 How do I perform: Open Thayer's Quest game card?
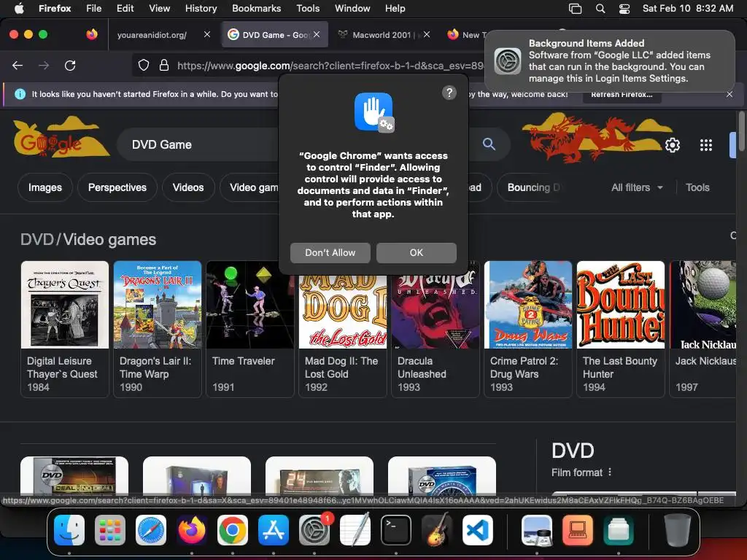point(65,329)
